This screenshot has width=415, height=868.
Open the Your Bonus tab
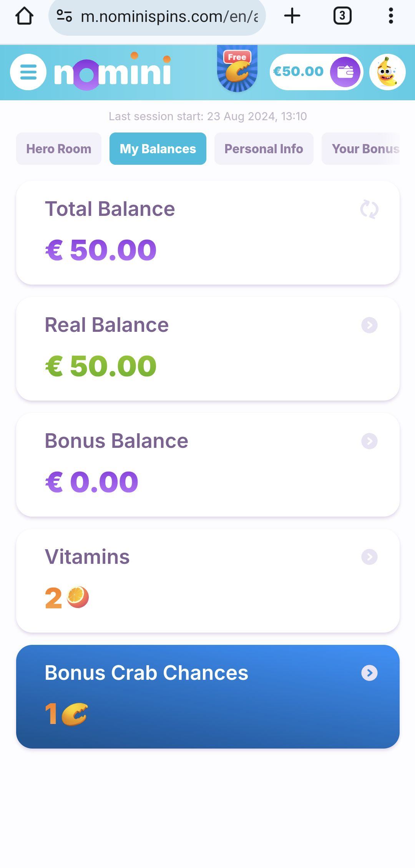[x=363, y=149]
